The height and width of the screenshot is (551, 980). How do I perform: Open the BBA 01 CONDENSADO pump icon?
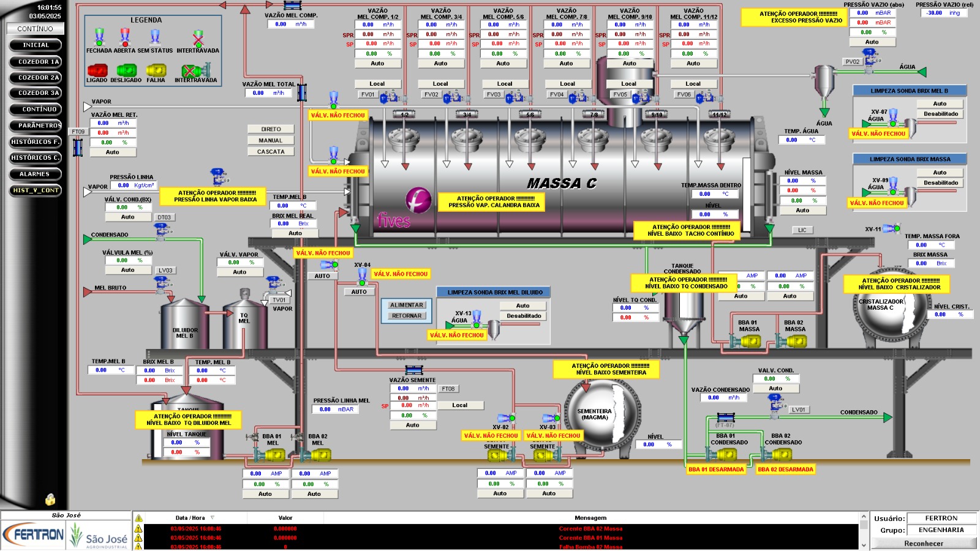[x=724, y=454]
